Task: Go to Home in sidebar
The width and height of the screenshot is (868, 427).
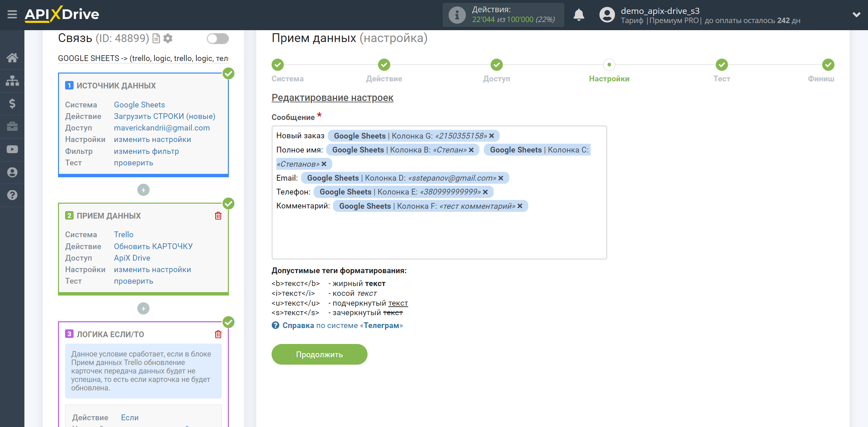Action: pos(12,58)
